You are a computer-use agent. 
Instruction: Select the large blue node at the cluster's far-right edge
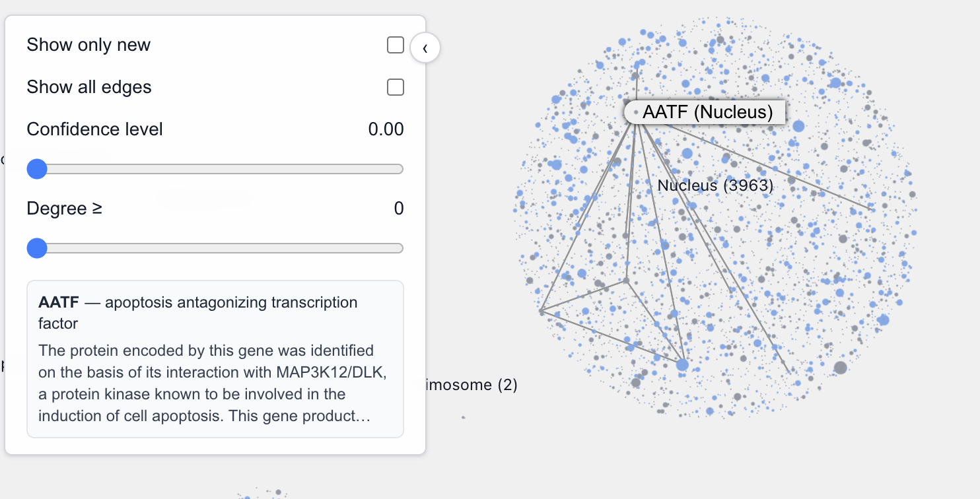[x=884, y=320]
